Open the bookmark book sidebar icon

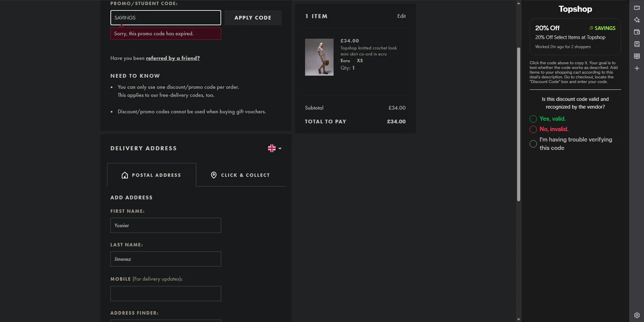[637, 44]
